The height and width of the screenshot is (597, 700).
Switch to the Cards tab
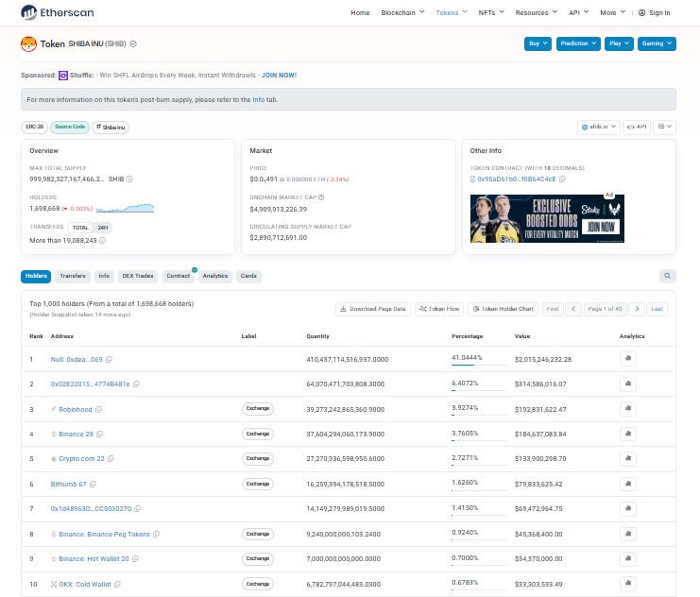[248, 276]
